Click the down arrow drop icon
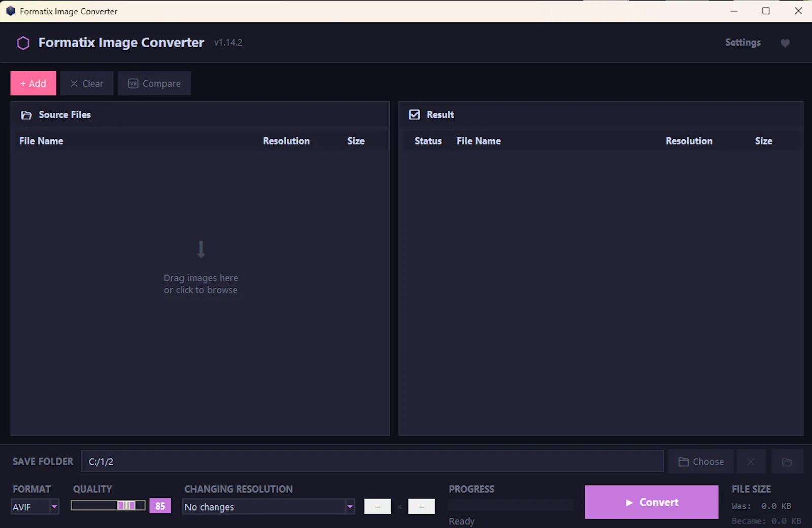The image size is (812, 528). [201, 249]
